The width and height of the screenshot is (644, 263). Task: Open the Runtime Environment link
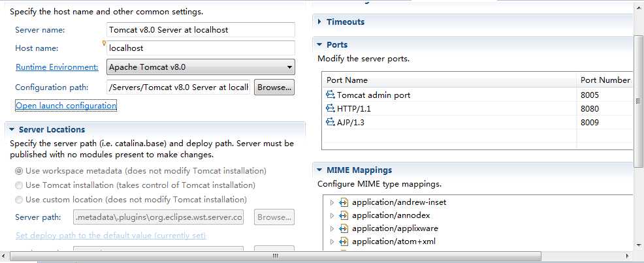tap(57, 67)
